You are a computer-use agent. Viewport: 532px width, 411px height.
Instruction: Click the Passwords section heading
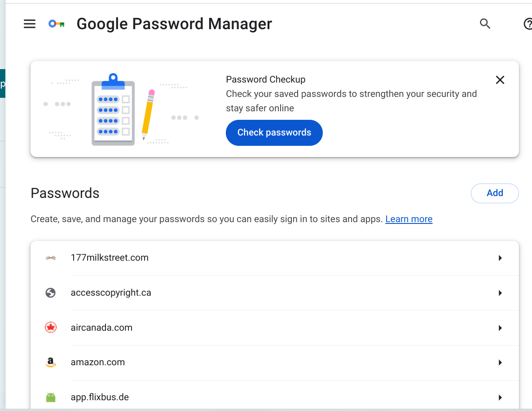point(65,193)
